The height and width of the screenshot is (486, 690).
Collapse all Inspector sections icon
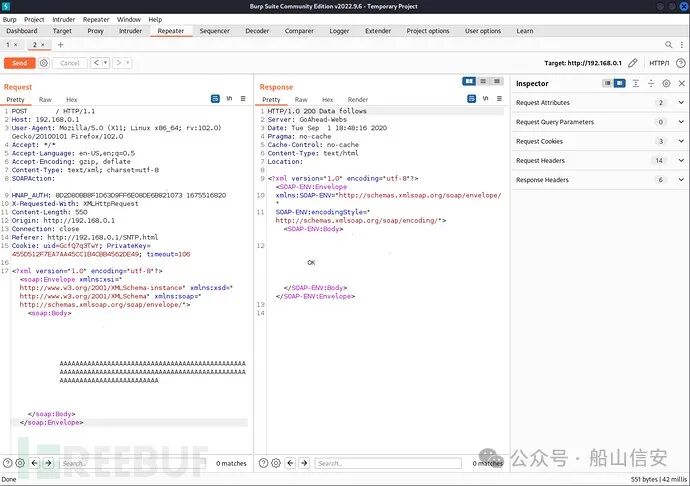[651, 83]
